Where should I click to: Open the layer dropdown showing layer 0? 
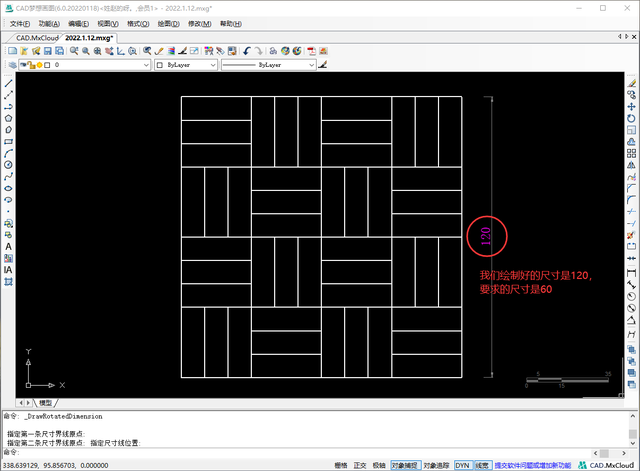[85, 65]
